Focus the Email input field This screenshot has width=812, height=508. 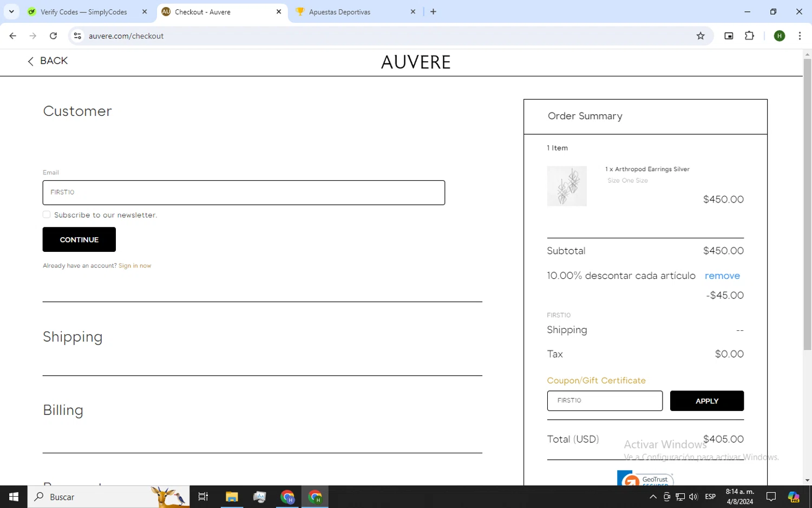pyautogui.click(x=244, y=193)
